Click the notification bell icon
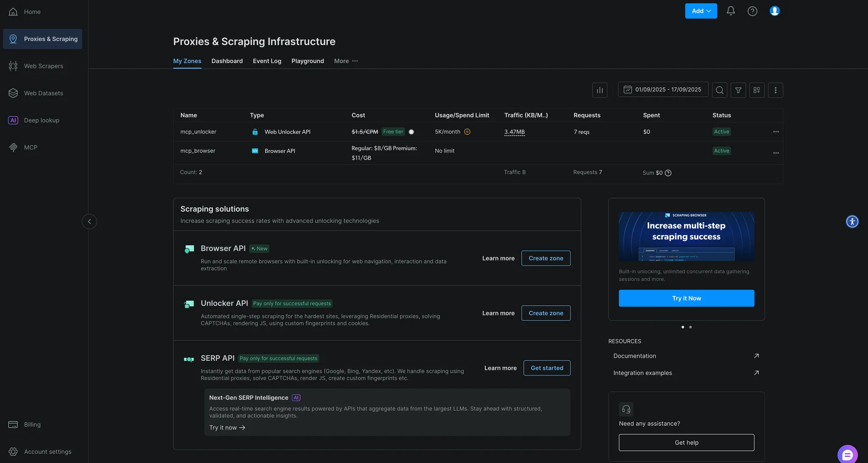 pos(730,11)
